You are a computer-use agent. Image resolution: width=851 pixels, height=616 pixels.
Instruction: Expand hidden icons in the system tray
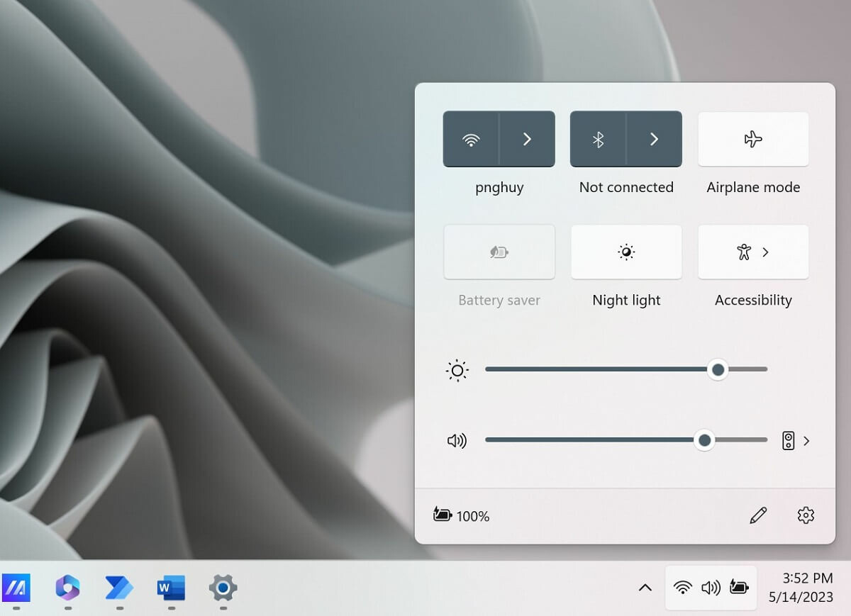coord(645,588)
